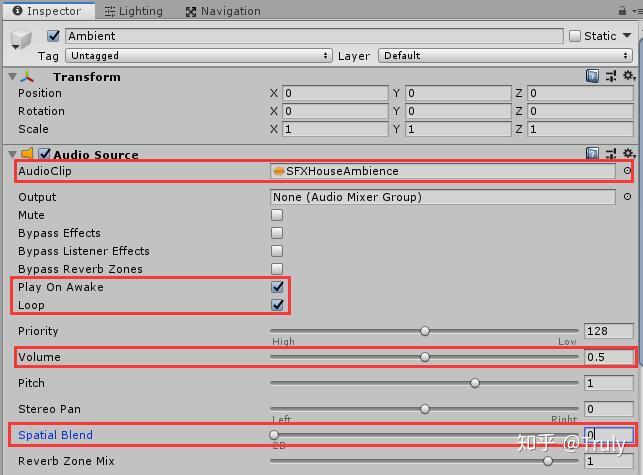Click the Pitch slider handle
The height and width of the screenshot is (475, 643).
[475, 383]
